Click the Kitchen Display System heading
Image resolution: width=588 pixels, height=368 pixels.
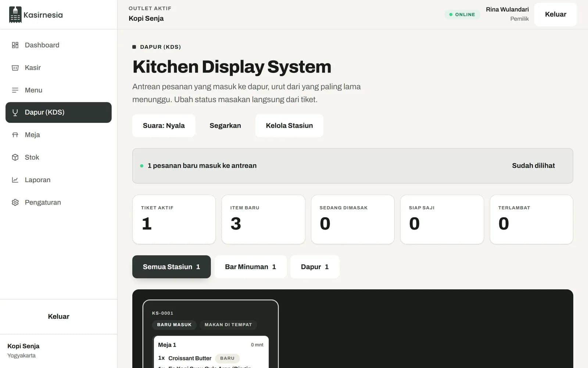(x=232, y=67)
